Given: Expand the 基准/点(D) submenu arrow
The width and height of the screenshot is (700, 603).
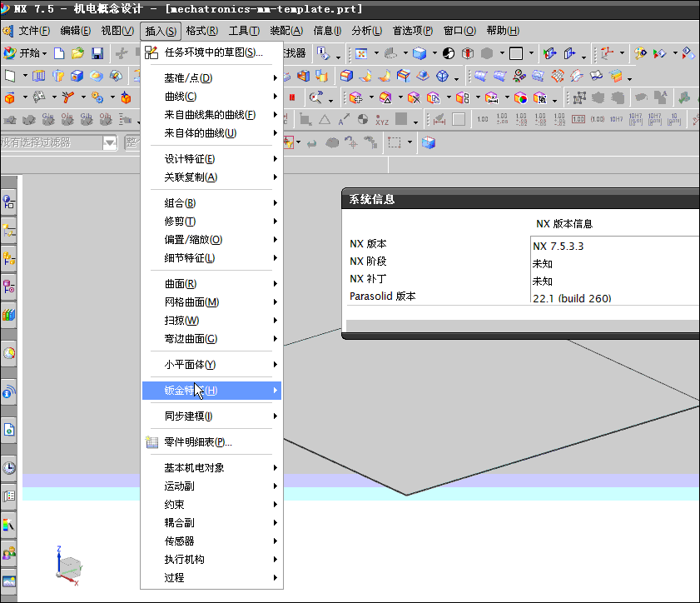Looking at the screenshot, I should click(276, 77).
